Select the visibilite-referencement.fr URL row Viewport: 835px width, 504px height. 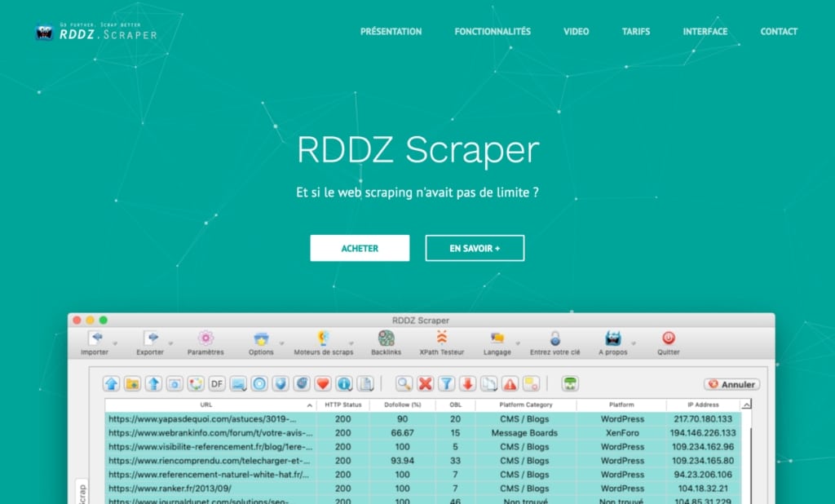click(x=423, y=447)
